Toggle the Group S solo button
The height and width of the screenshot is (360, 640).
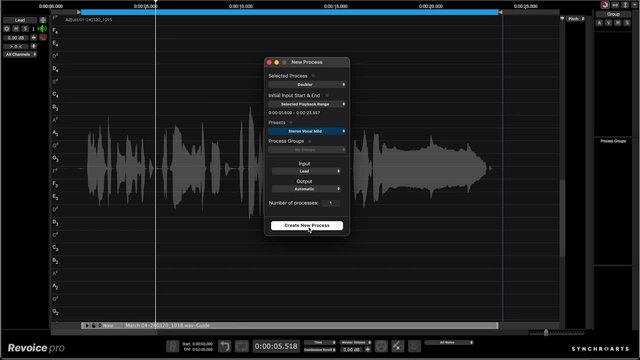point(627,23)
